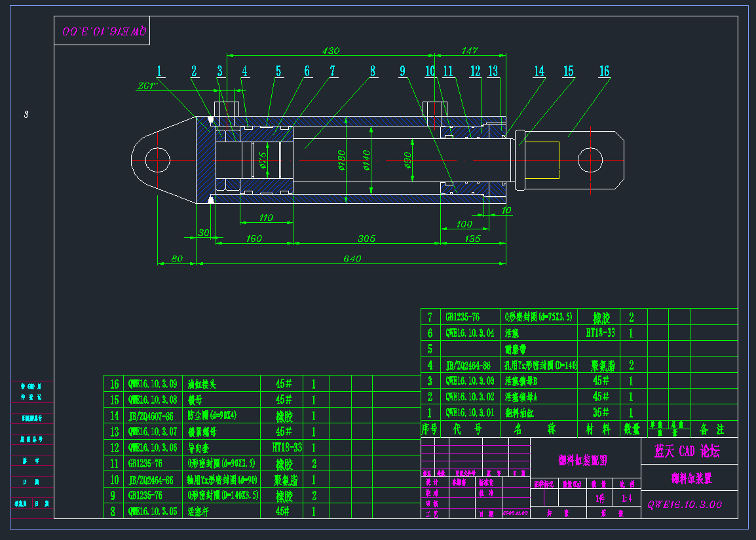
Task: Select balloon callout number 9 above drawing
Action: point(403,71)
